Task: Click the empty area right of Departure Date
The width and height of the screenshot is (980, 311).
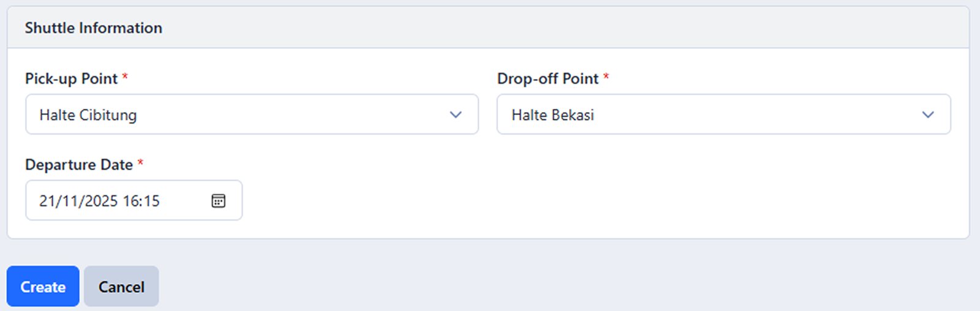Action: (x=600, y=196)
